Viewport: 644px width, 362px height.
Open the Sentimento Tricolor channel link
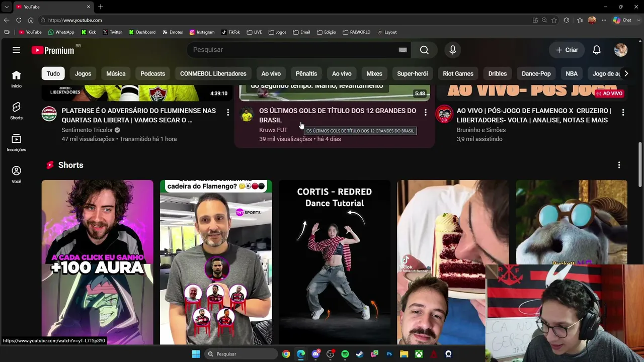[x=87, y=130]
